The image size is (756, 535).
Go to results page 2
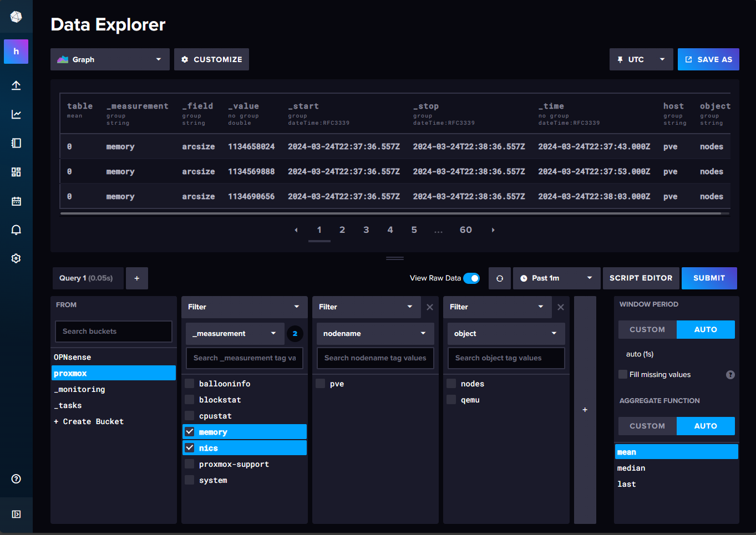coord(342,230)
